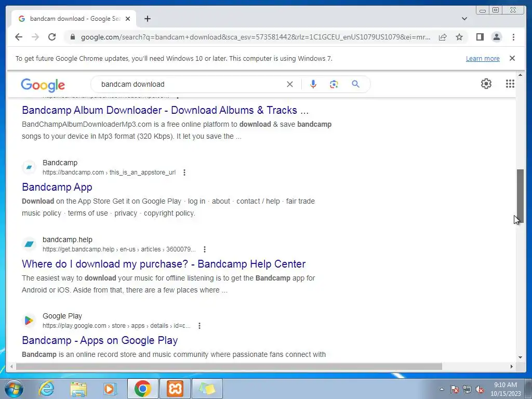Open 'Bandcamp Album Downloader' result
Image resolution: width=532 pixels, height=399 pixels.
(165, 110)
